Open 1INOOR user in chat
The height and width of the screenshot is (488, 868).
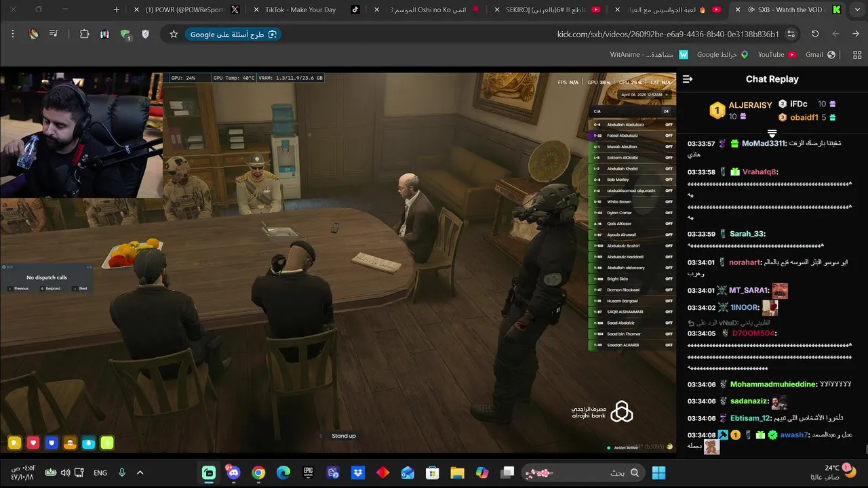pos(745,308)
